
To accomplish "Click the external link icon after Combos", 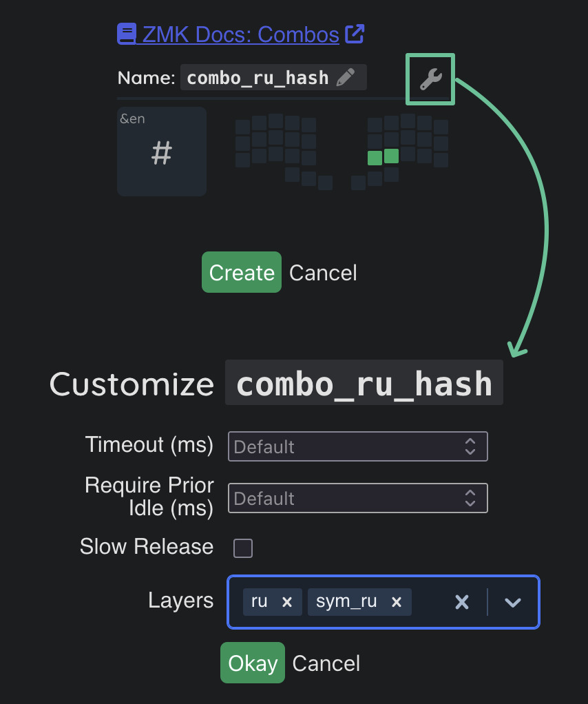I will (354, 34).
